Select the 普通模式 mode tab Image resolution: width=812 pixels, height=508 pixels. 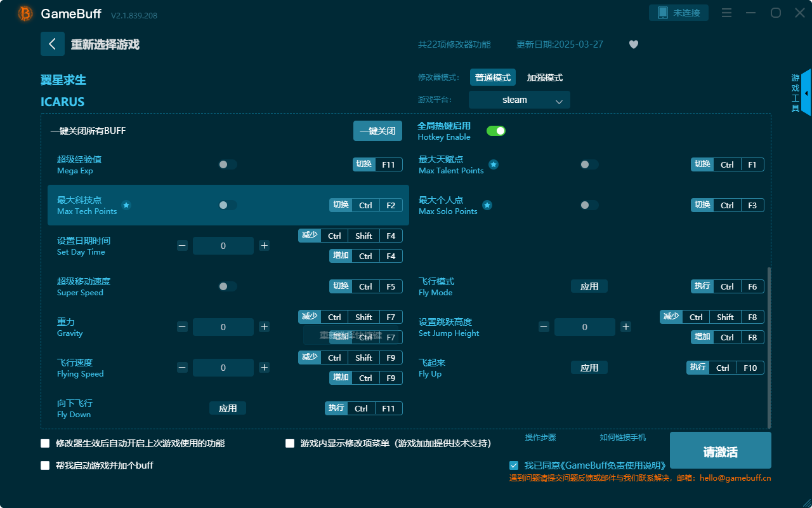point(492,77)
